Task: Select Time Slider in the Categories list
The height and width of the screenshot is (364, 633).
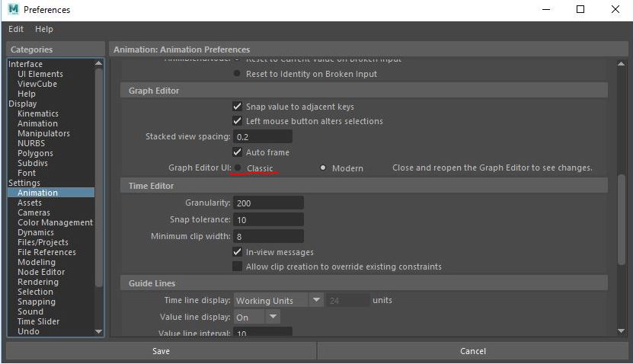Action: point(38,321)
